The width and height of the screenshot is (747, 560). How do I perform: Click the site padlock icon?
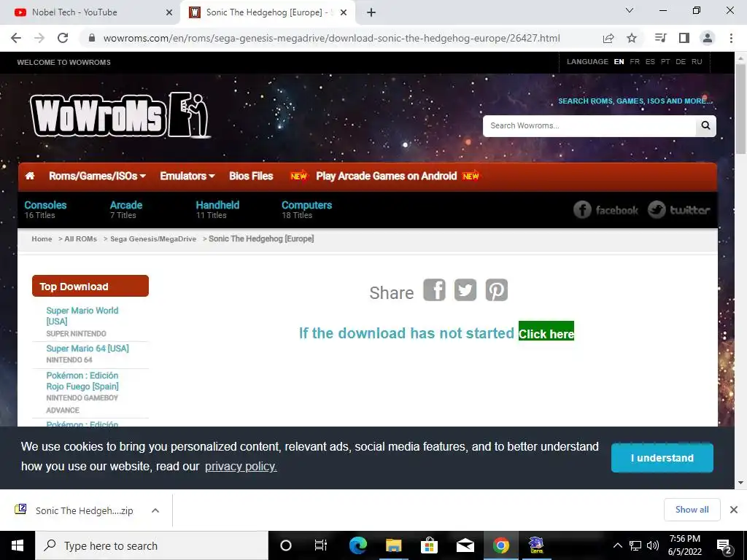(93, 38)
